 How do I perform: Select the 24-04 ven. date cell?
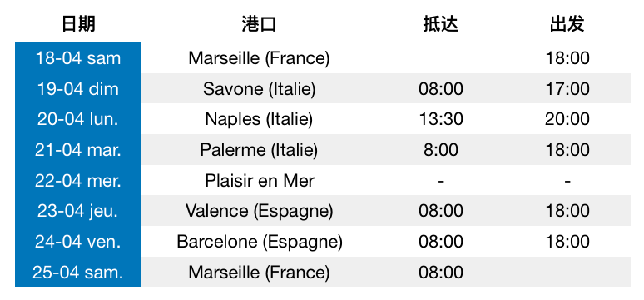pos(78,241)
